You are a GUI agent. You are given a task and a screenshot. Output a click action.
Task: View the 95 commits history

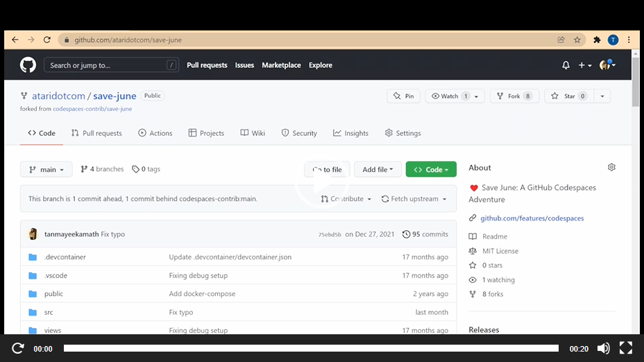(425, 234)
